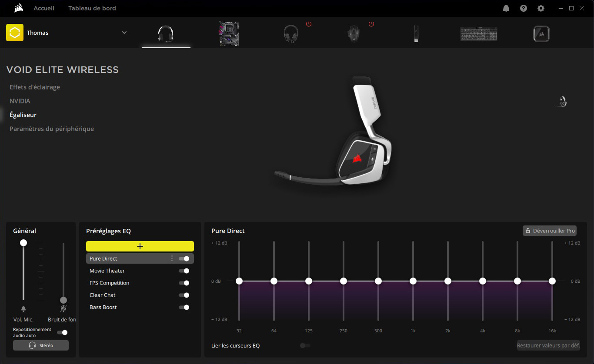The height and width of the screenshot is (364, 594).
Task: Select the mouse device icon
Action: pos(354,33)
